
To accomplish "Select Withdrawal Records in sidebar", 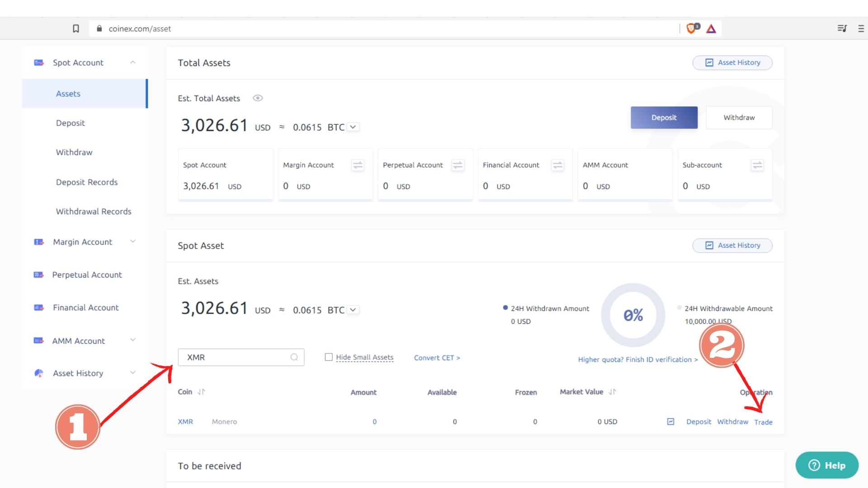I will coord(94,211).
